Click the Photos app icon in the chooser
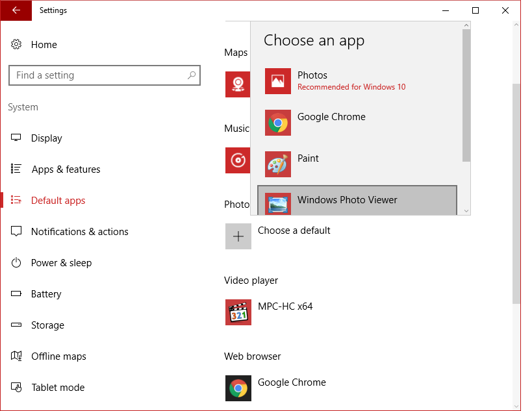The image size is (532, 411). pyautogui.click(x=278, y=81)
